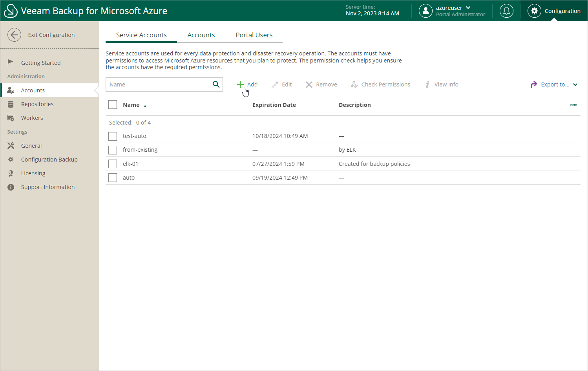Screen dimensions: 588x371
Task: Click the Configuration Backup gear icon
Action: click(11, 160)
